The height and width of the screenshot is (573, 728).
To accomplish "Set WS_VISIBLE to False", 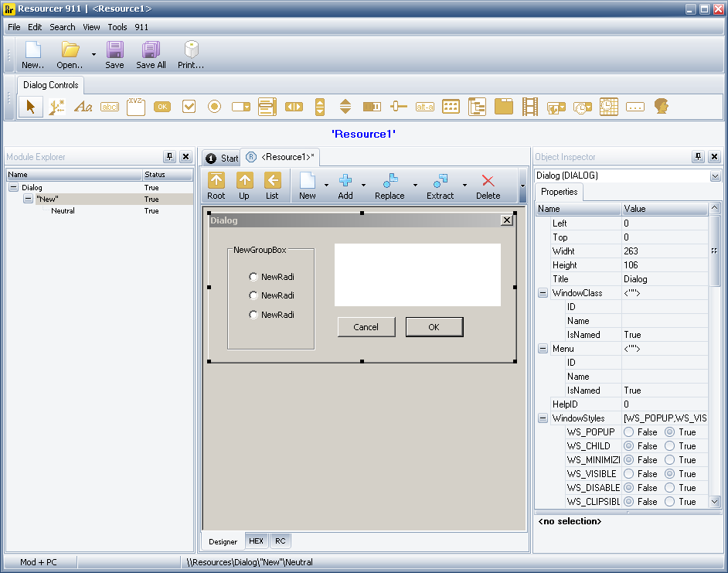I will click(629, 474).
